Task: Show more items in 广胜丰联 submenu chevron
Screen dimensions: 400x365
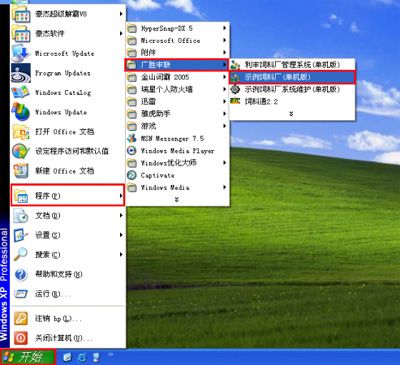Action: coord(291,114)
